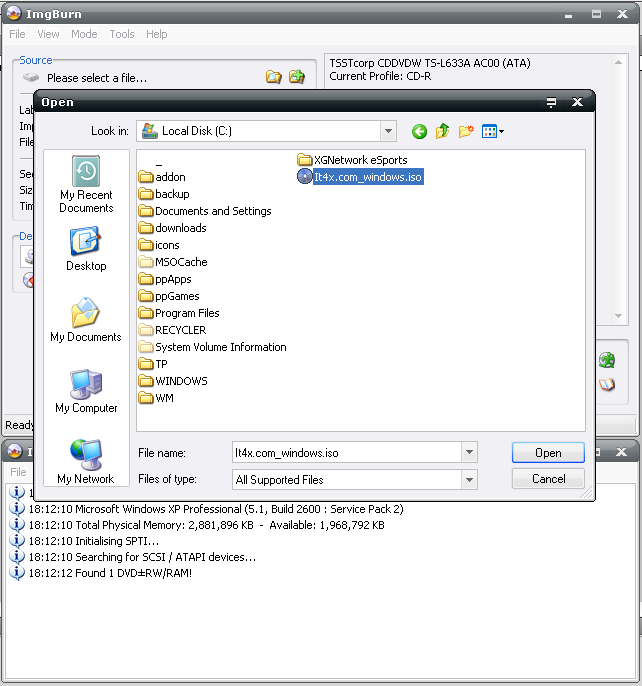Open My Computer in places bar

[x=86, y=391]
